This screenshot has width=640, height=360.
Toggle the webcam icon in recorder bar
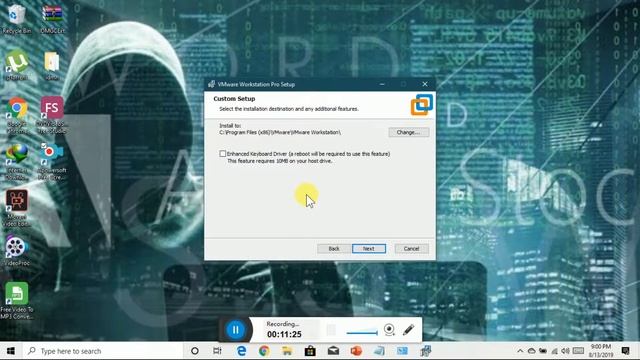tap(389, 329)
